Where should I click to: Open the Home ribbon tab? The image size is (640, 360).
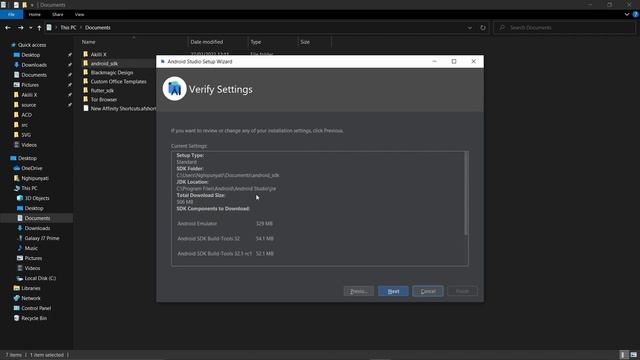pyautogui.click(x=35, y=14)
